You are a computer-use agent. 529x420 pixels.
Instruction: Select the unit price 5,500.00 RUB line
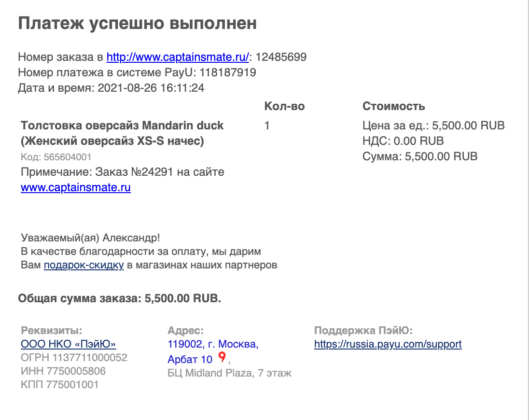click(x=433, y=126)
